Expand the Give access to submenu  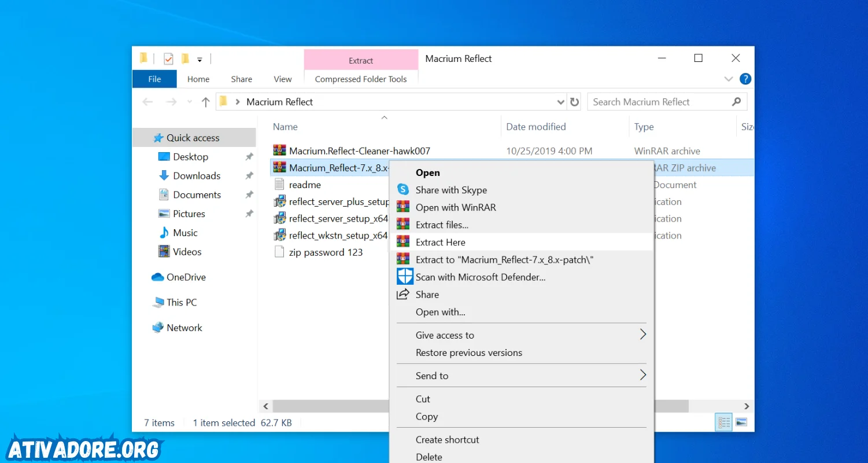click(642, 334)
